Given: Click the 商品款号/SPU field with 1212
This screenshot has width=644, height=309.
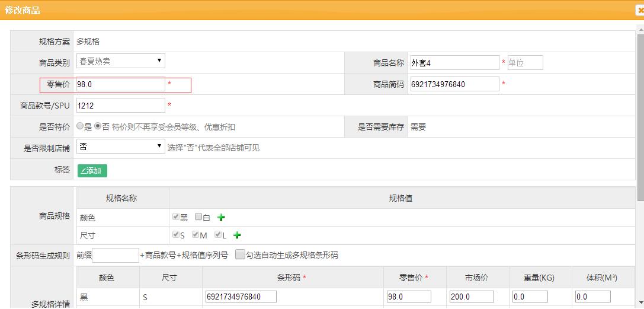Looking at the screenshot, I should click(120, 106).
